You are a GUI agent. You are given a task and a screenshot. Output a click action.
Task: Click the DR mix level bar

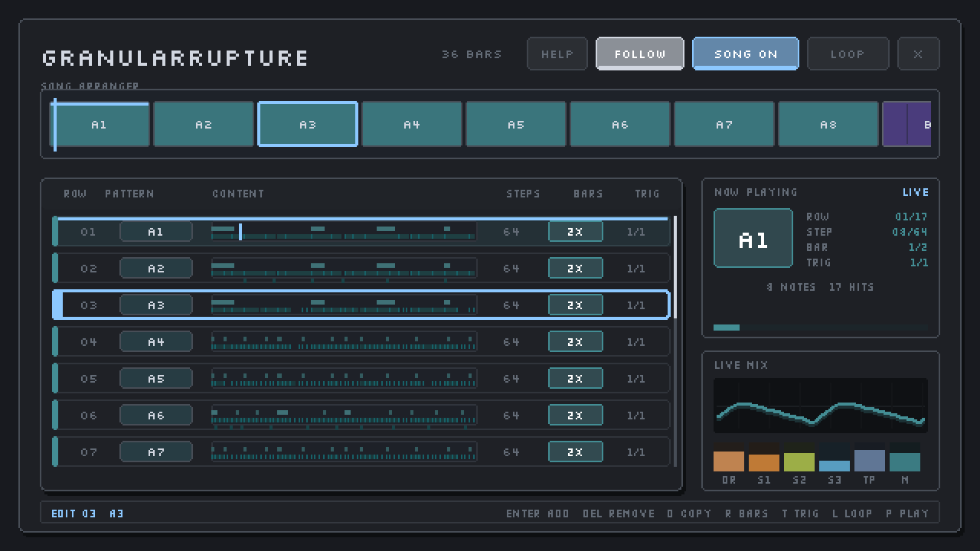coord(729,457)
